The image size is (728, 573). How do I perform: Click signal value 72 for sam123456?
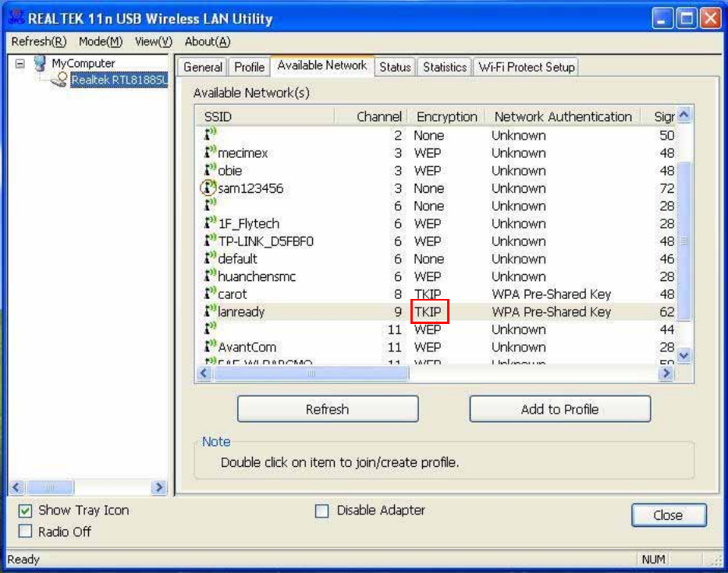(666, 188)
